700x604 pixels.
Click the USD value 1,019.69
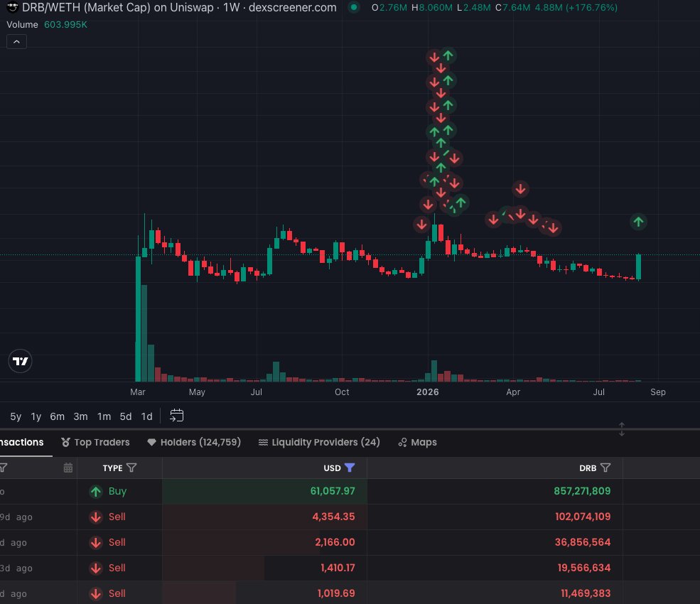[336, 593]
